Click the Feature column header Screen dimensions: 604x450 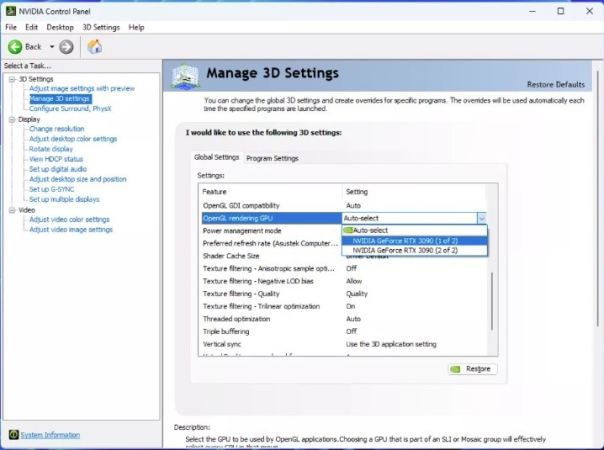(271, 192)
